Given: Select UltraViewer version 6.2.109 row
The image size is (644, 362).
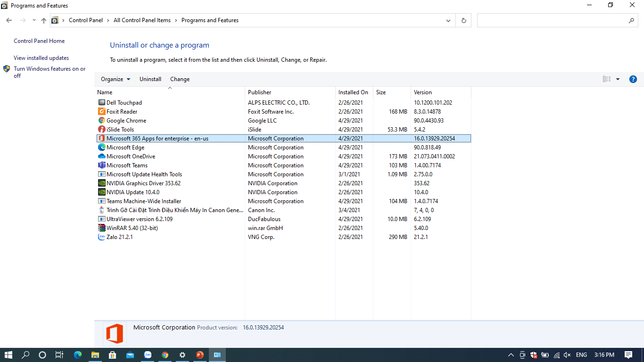Looking at the screenshot, I should (283, 219).
